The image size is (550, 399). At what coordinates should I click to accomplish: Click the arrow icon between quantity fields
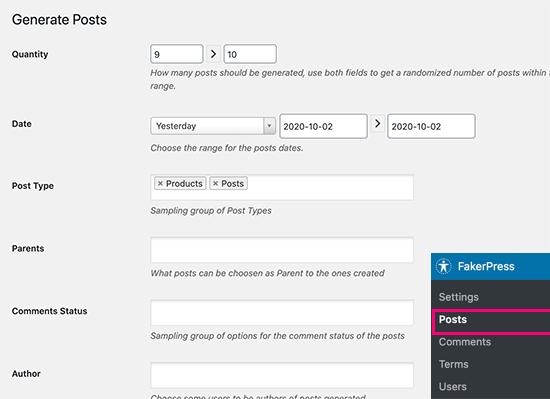tap(213, 54)
